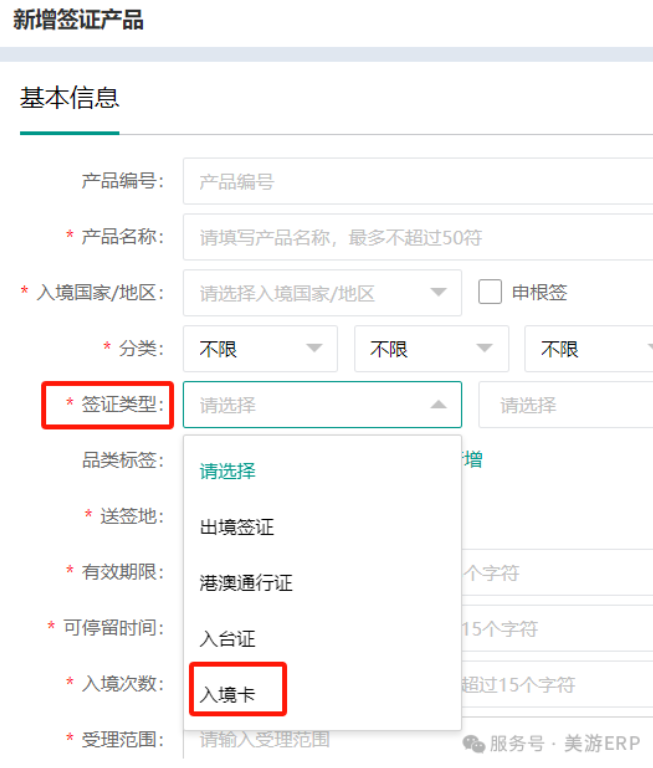
Task: Select 入境卡 visa type option
Action: coord(228,693)
